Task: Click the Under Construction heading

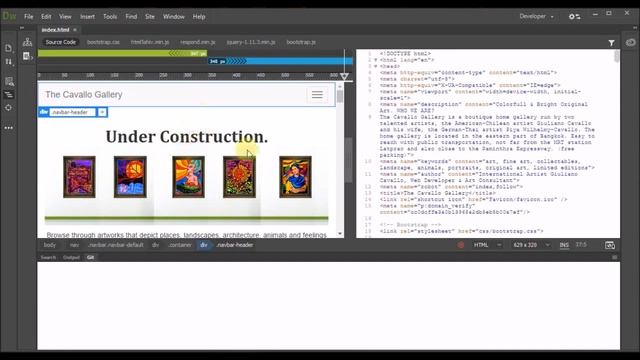Action: (x=187, y=137)
